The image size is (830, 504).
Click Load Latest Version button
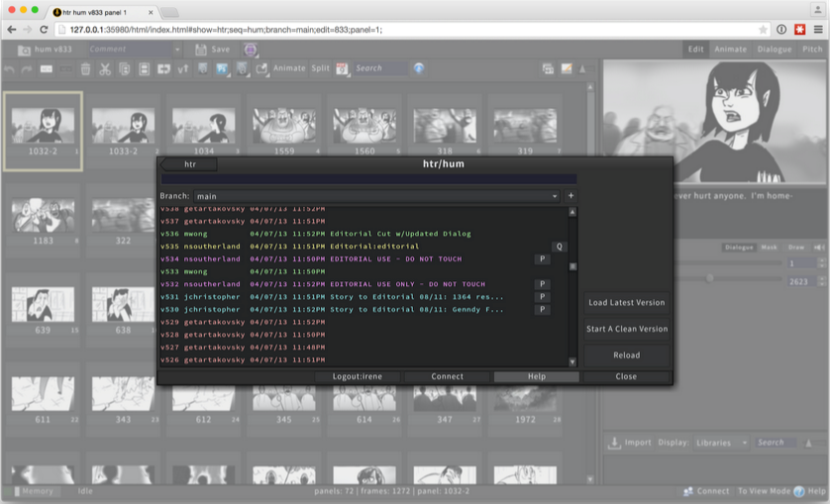pos(626,303)
